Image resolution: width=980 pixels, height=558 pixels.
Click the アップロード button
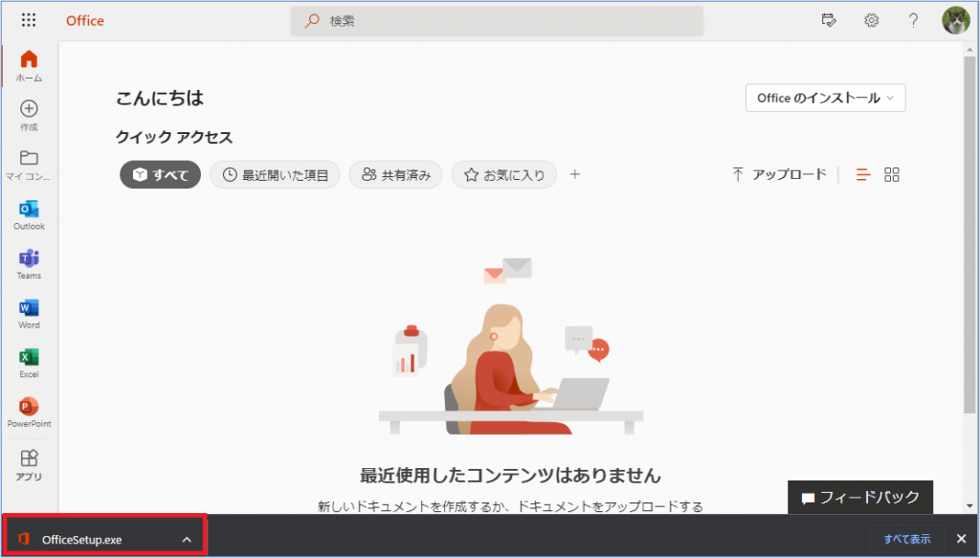tap(779, 175)
